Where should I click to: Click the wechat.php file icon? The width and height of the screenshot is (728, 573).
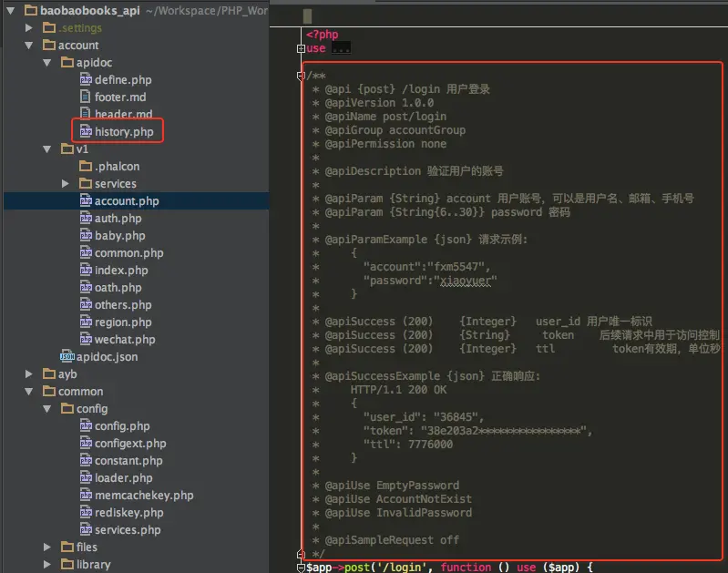86,340
